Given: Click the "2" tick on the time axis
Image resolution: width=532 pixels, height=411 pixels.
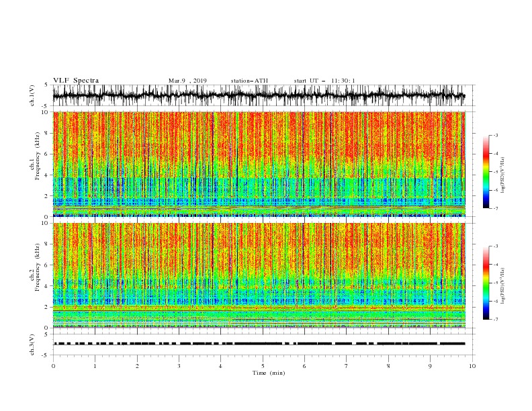Looking at the screenshot, I should point(137,366).
